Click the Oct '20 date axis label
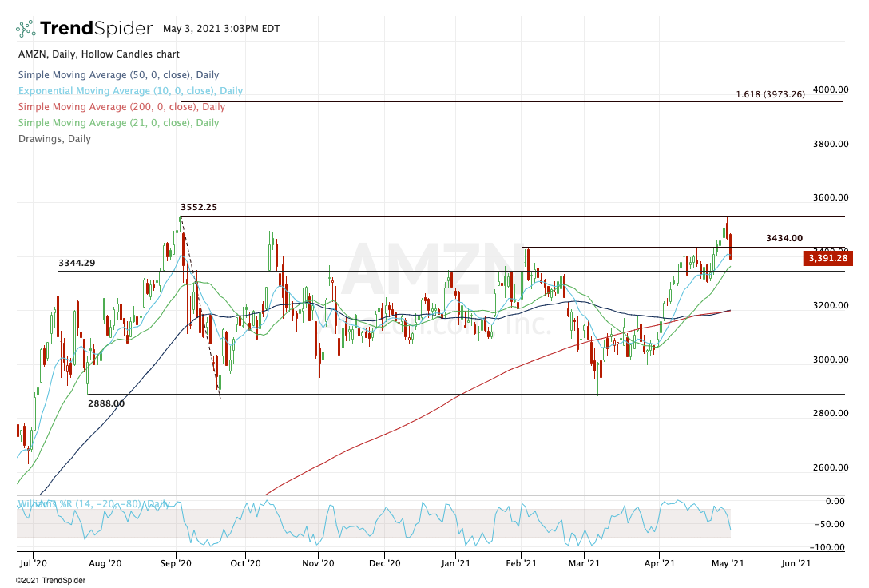The height and width of the screenshot is (588, 869). tap(245, 563)
